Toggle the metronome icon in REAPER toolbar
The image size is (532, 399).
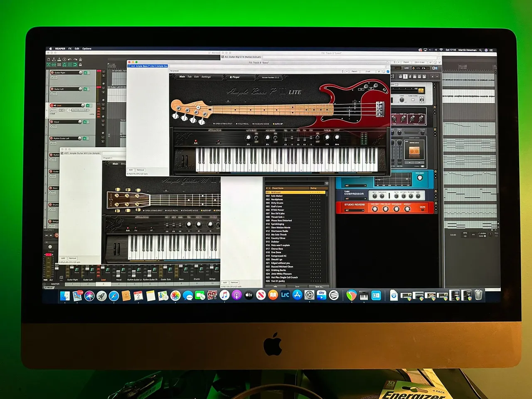81,59
